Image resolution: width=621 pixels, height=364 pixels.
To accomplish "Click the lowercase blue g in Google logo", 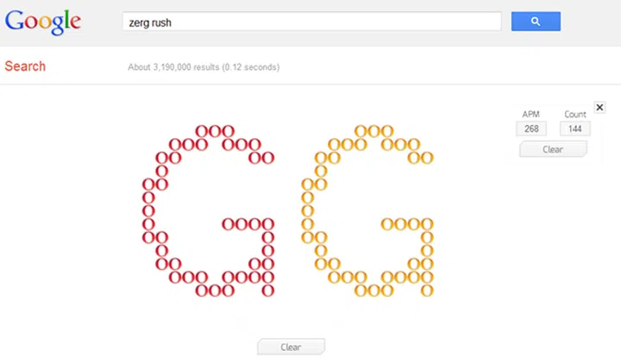I will coord(56,26).
